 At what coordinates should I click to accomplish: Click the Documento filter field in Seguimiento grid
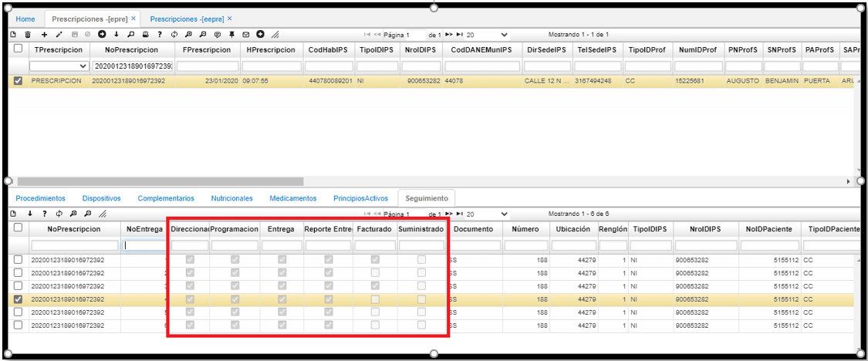click(x=475, y=245)
